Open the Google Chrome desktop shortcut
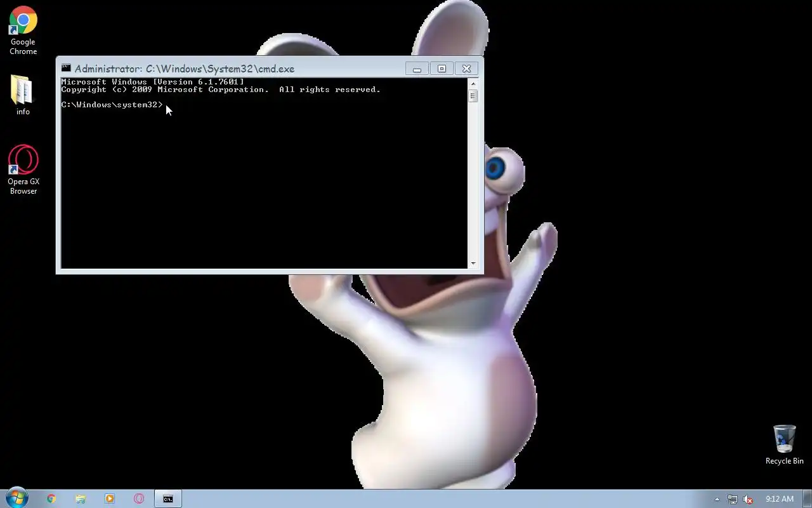 tap(23, 30)
